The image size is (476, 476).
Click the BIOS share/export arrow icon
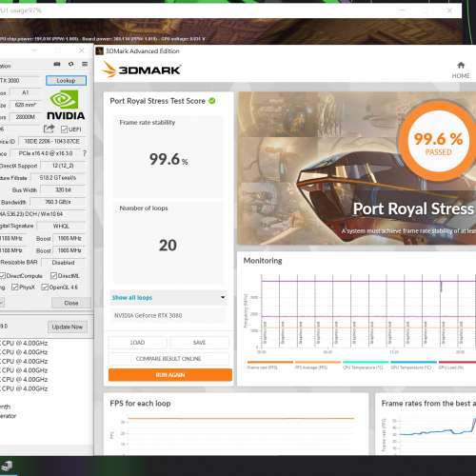(x=49, y=129)
